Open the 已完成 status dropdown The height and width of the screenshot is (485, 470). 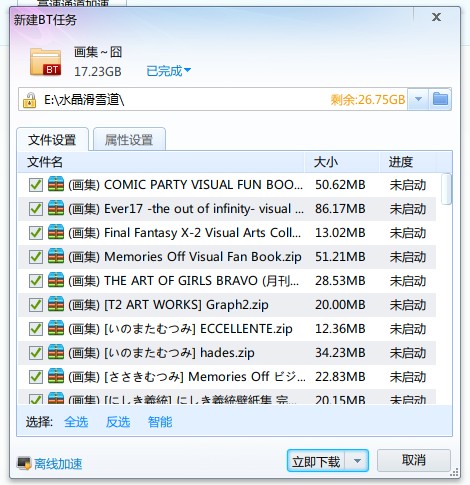coord(168,71)
